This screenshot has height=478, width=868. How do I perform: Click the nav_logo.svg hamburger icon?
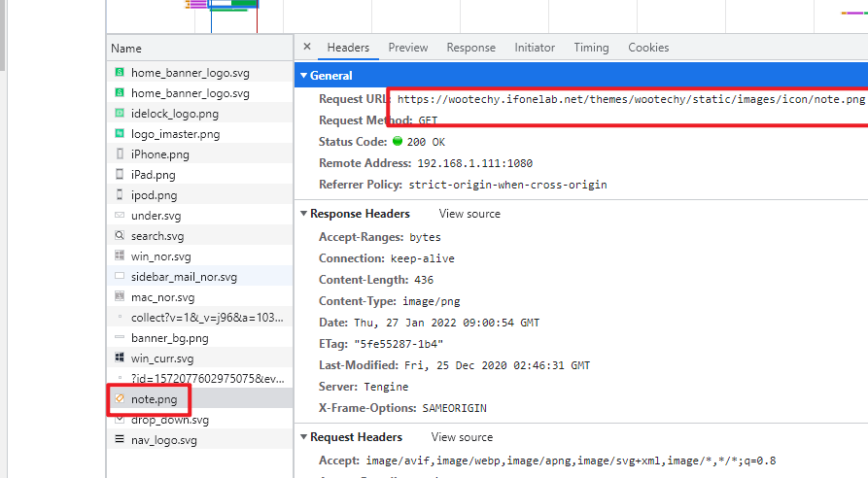[x=120, y=440]
